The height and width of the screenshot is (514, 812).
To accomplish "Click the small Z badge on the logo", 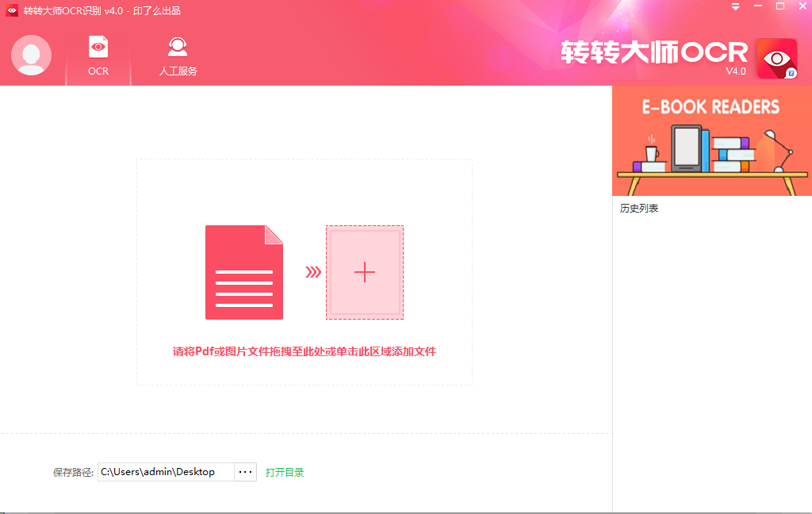I will click(x=791, y=73).
